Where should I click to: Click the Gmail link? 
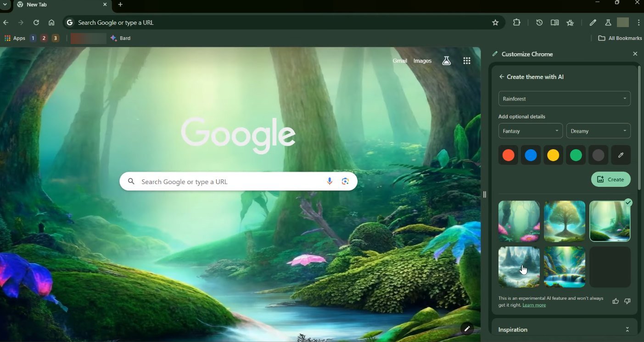pos(400,61)
